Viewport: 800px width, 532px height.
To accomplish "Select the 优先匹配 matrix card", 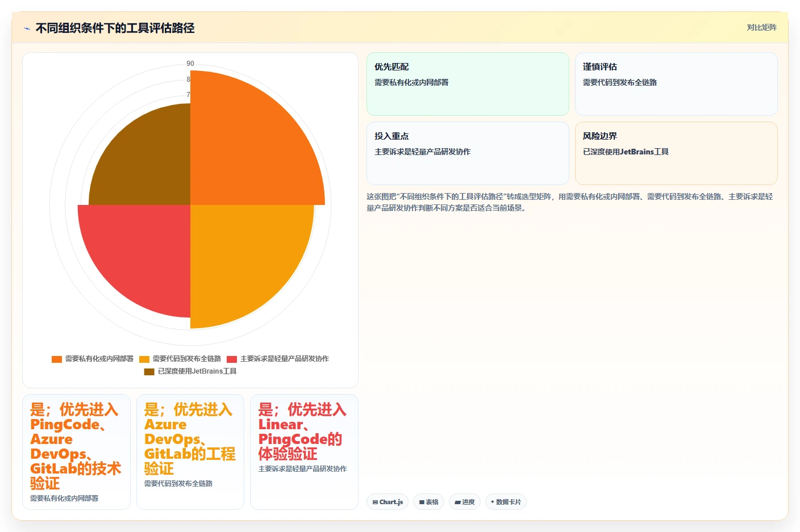I will click(468, 84).
